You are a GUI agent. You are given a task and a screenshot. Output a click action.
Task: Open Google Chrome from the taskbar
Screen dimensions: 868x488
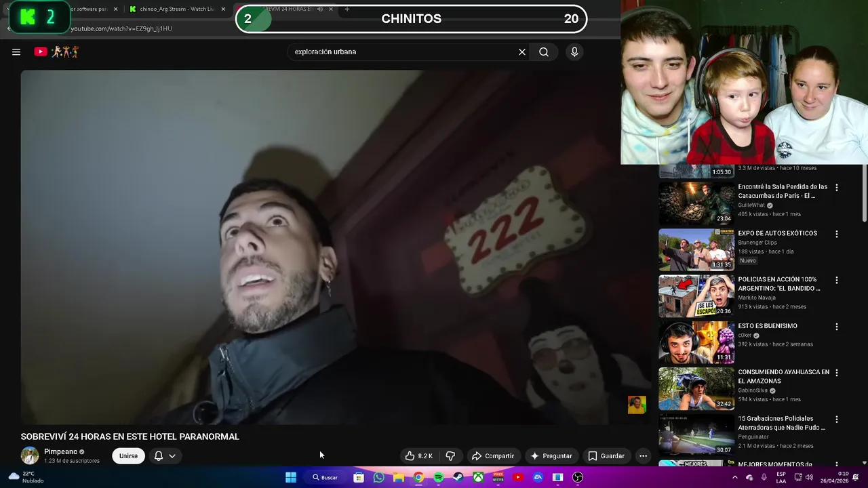coord(418,477)
